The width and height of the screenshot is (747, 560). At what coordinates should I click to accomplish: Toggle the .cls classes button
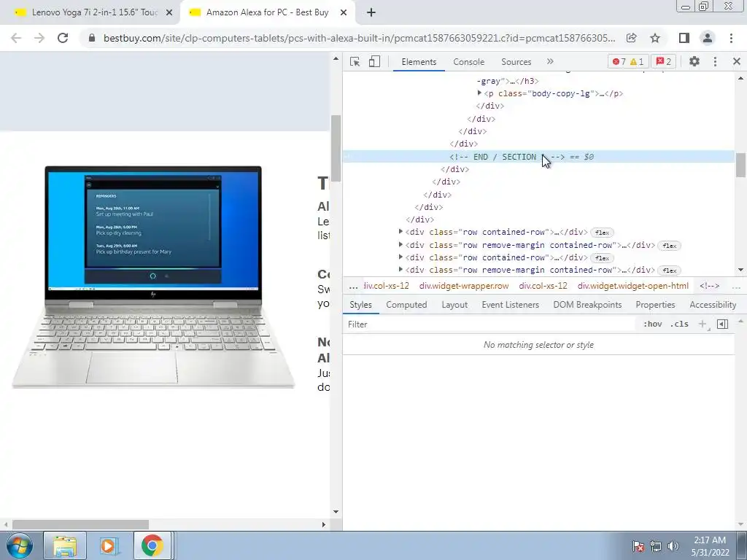(679, 324)
